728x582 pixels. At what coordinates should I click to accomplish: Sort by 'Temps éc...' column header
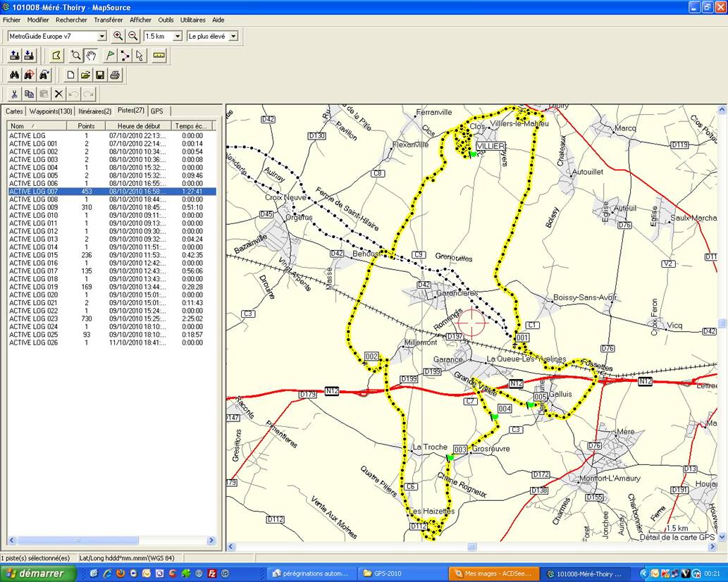[191, 126]
